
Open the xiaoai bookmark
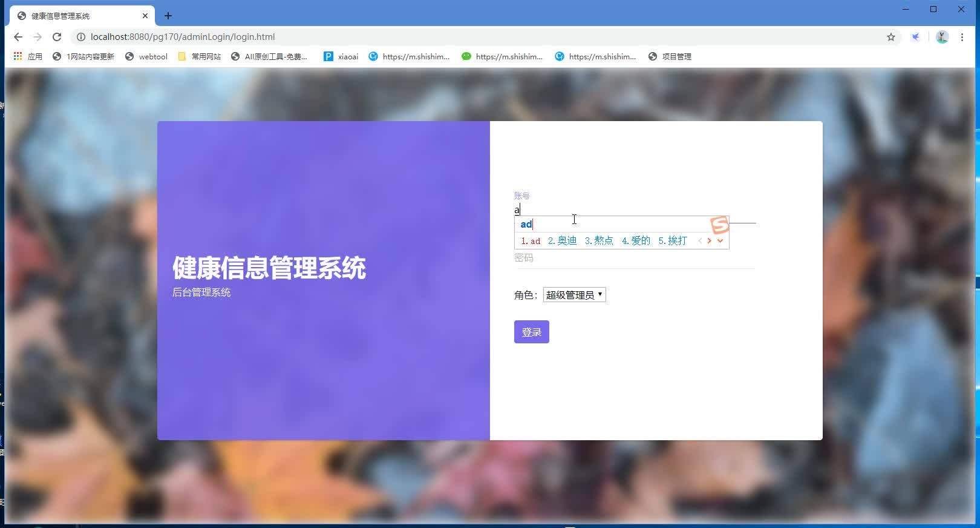[x=341, y=56]
